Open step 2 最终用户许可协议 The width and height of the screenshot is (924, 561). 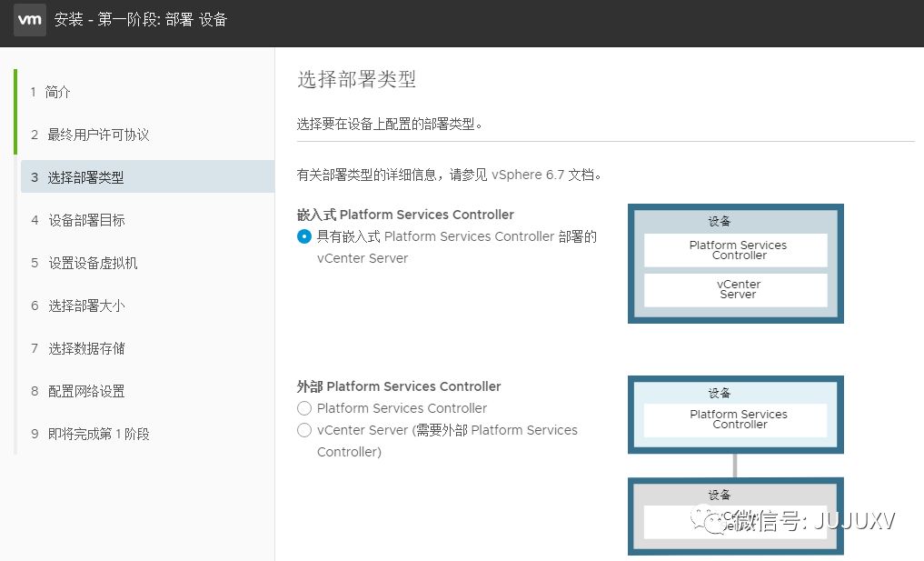pyautogui.click(x=98, y=135)
